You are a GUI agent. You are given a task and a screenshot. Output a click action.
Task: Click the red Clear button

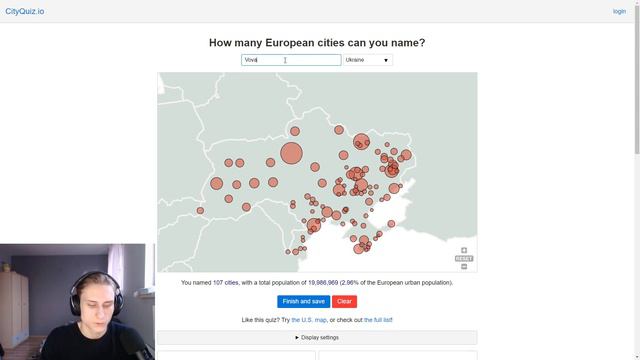click(x=344, y=301)
